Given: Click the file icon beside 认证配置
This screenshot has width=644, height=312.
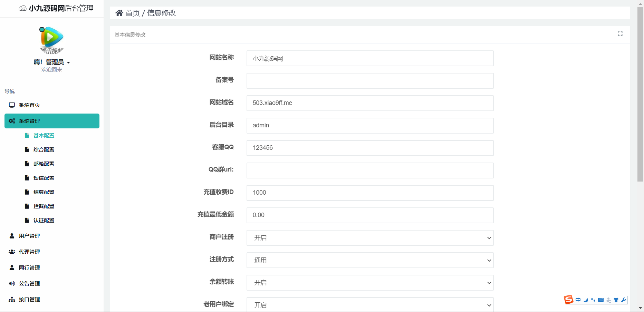Looking at the screenshot, I should pos(27,220).
